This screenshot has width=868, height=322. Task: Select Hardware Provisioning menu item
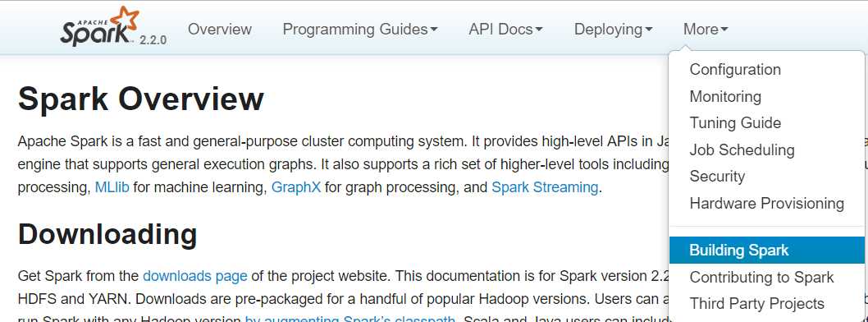coord(767,203)
